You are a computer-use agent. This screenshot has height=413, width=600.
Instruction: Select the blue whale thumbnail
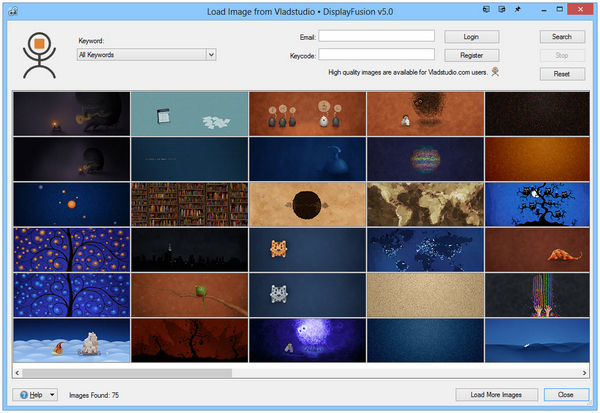[307, 159]
